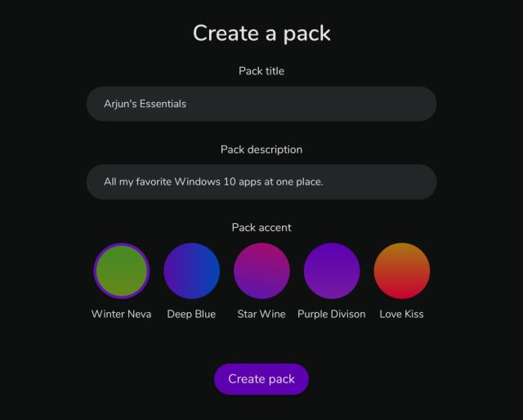Image resolution: width=523 pixels, height=420 pixels.
Task: Pick the Star Wine gradient circle
Action: [261, 270]
